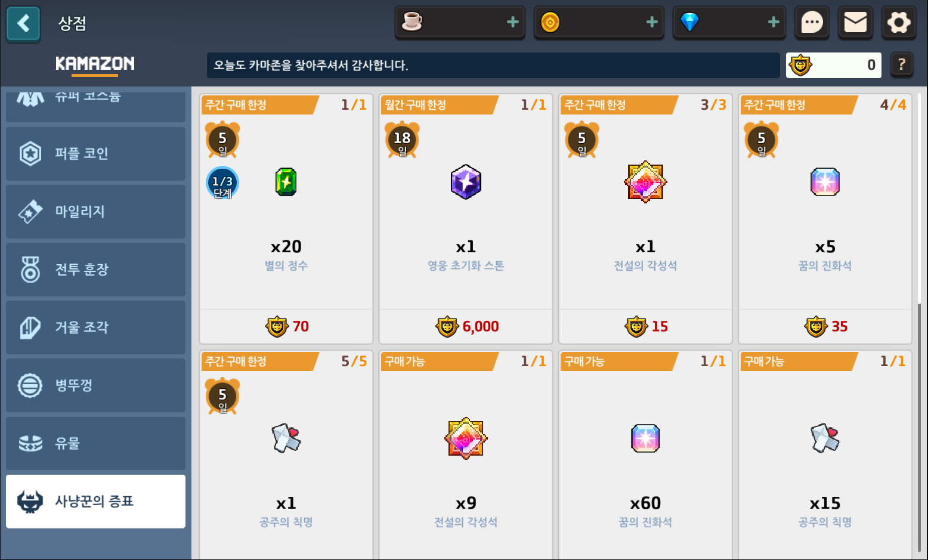Screen dimensions: 928x560
Task: Open the question mark help button
Action: tap(902, 64)
